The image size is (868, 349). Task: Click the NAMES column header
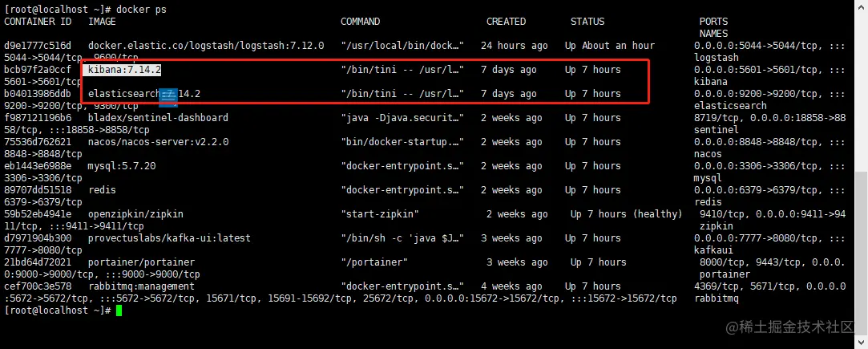click(x=713, y=34)
